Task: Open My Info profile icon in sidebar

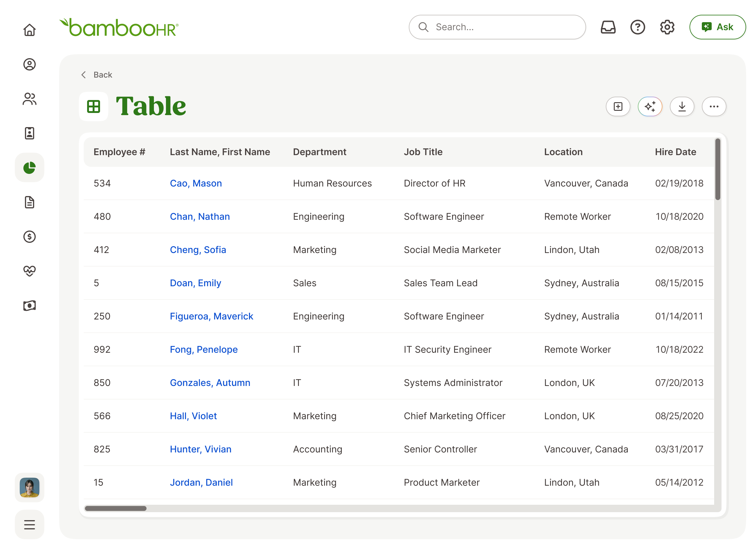Action: (30, 64)
